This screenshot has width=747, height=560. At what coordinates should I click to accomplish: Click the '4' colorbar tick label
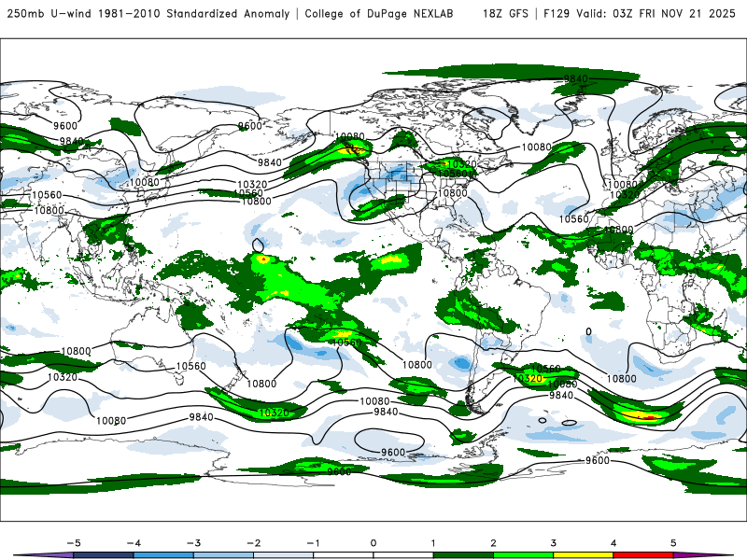(613, 543)
